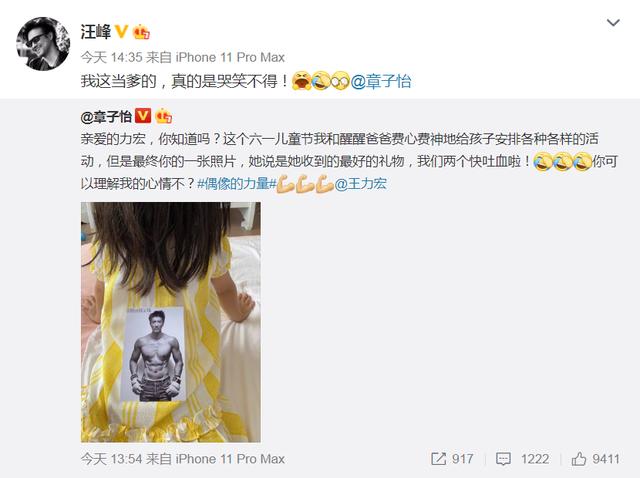Screen dimensions: 640x478
Task: Click the 9411 likes count
Action: pyautogui.click(x=606, y=459)
